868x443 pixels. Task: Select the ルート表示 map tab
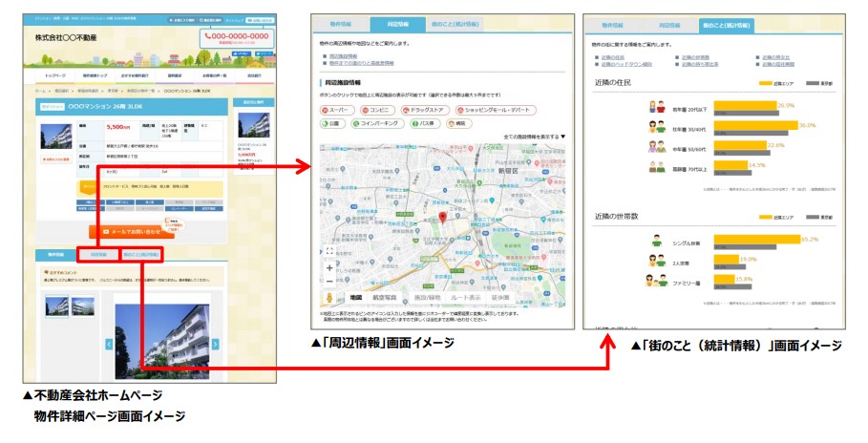point(466,298)
